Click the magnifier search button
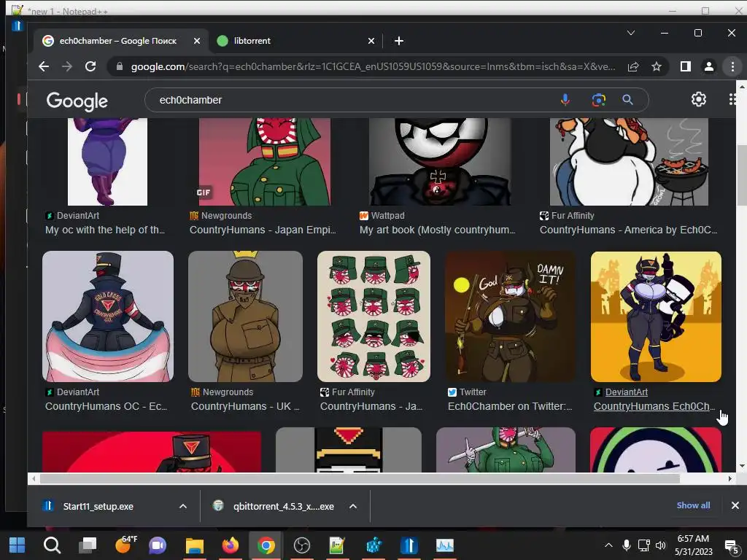The width and height of the screenshot is (747, 560). point(628,99)
